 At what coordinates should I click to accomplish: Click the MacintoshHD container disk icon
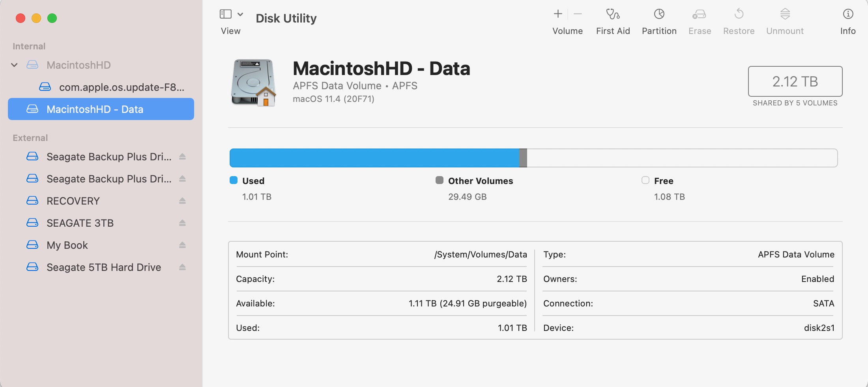tap(32, 65)
